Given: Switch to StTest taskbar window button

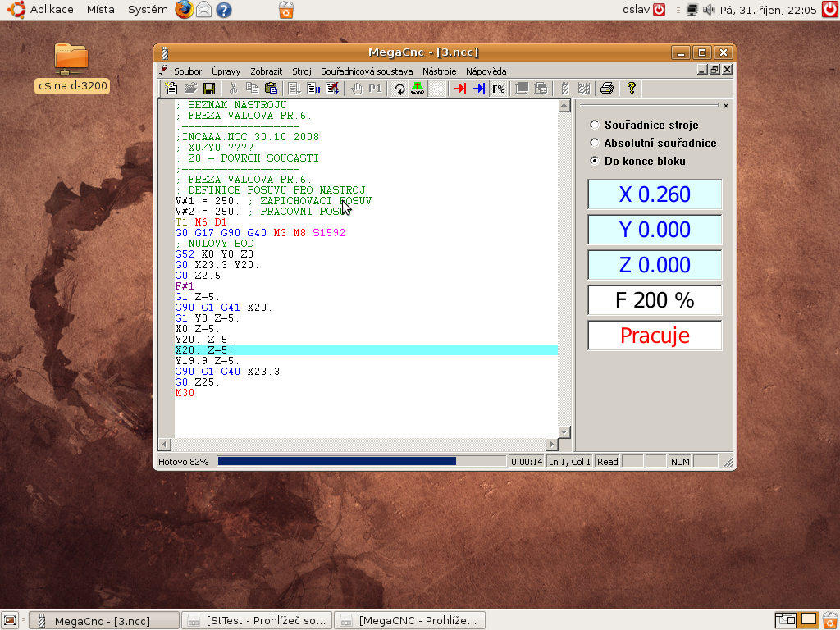Looking at the screenshot, I should 258,620.
